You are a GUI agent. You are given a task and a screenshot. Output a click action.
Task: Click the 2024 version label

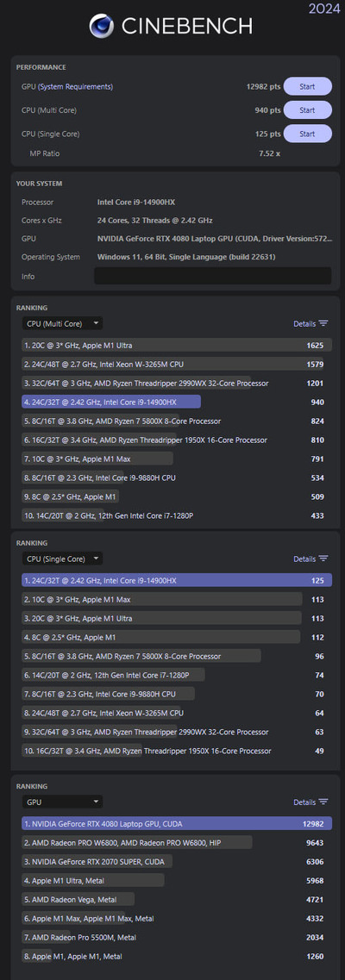(x=323, y=8)
